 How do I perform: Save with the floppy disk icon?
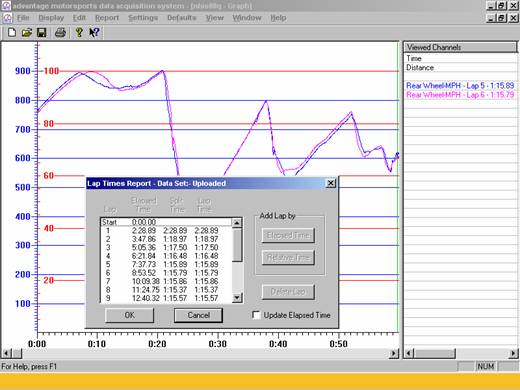pyautogui.click(x=41, y=32)
